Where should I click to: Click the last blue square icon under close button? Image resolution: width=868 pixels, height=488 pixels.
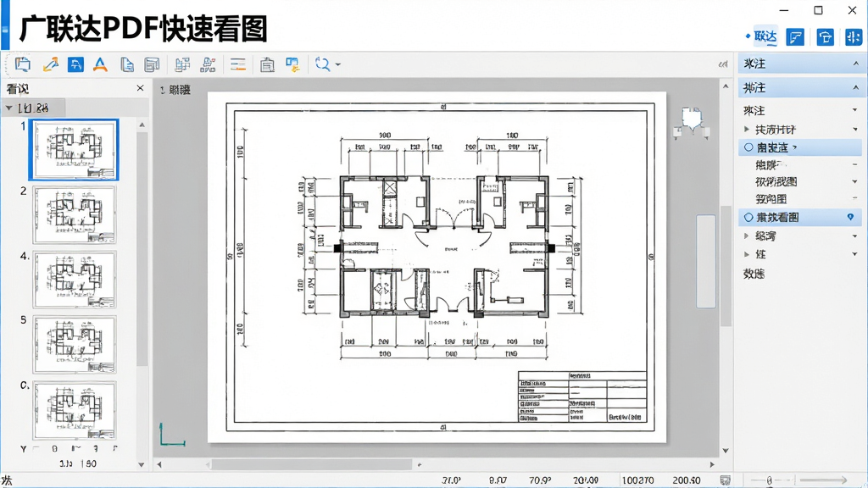click(854, 37)
